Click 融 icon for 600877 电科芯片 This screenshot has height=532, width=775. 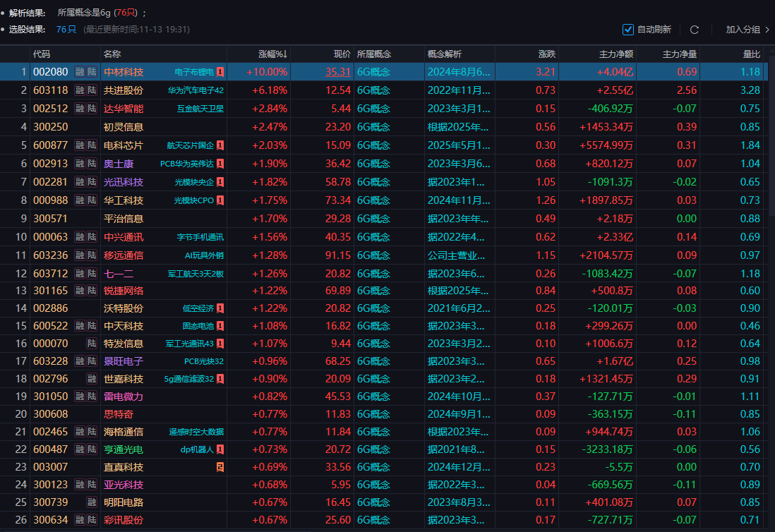(80, 145)
